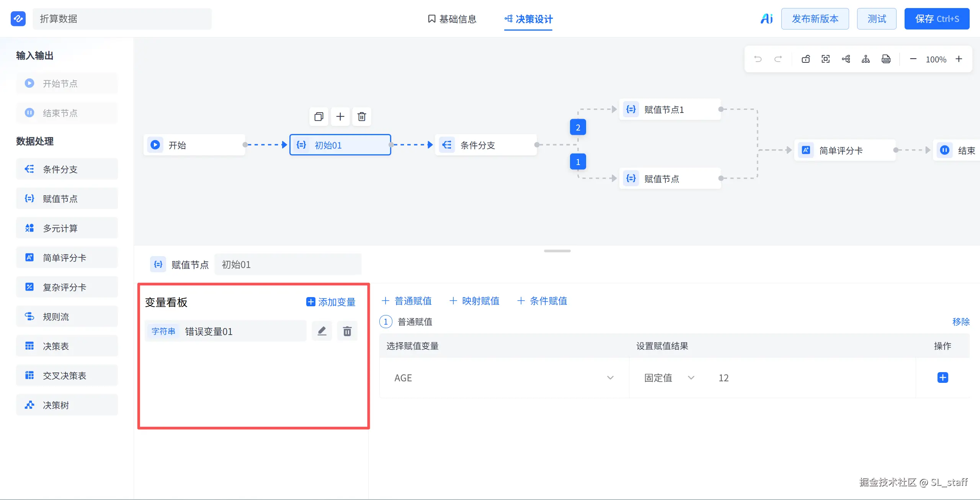The height and width of the screenshot is (500, 980).
Task: Copy the selected node 初始01
Action: (319, 116)
